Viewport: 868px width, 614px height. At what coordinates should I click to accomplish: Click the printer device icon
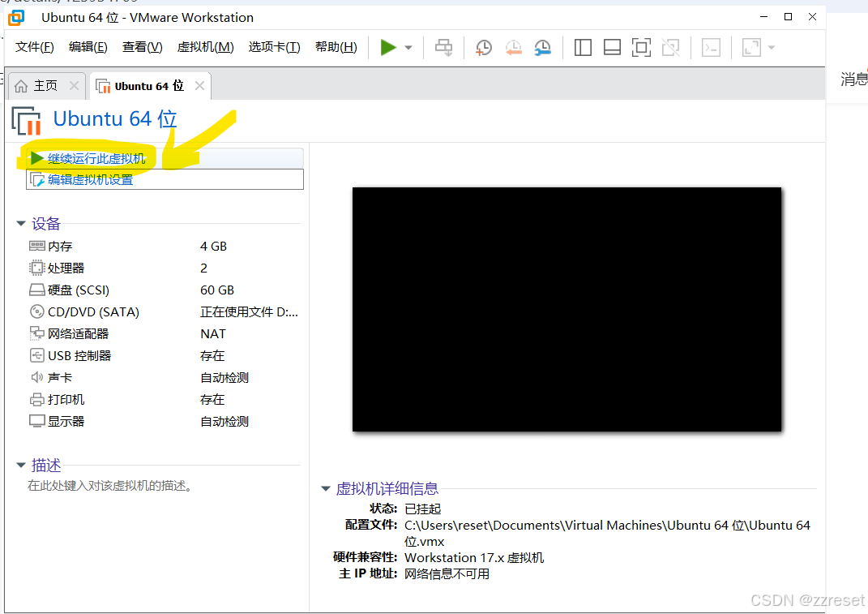tap(36, 400)
